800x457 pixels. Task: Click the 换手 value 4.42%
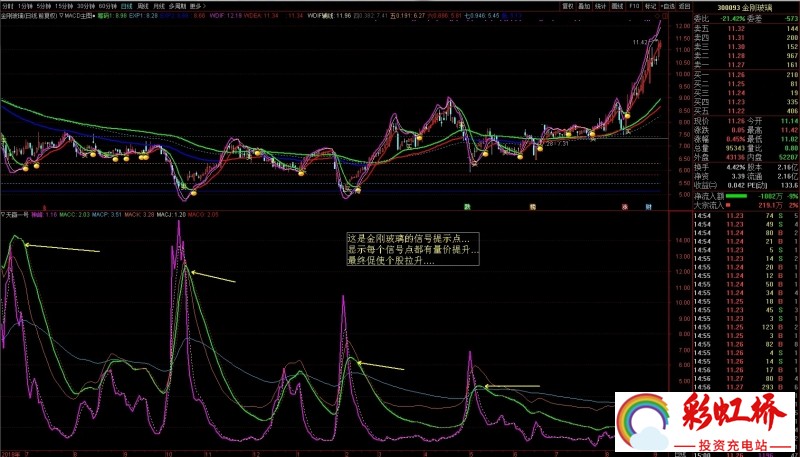coord(734,167)
